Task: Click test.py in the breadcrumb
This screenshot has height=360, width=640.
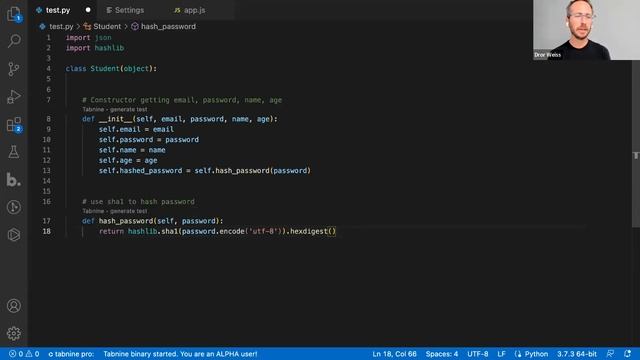Action: [x=61, y=27]
